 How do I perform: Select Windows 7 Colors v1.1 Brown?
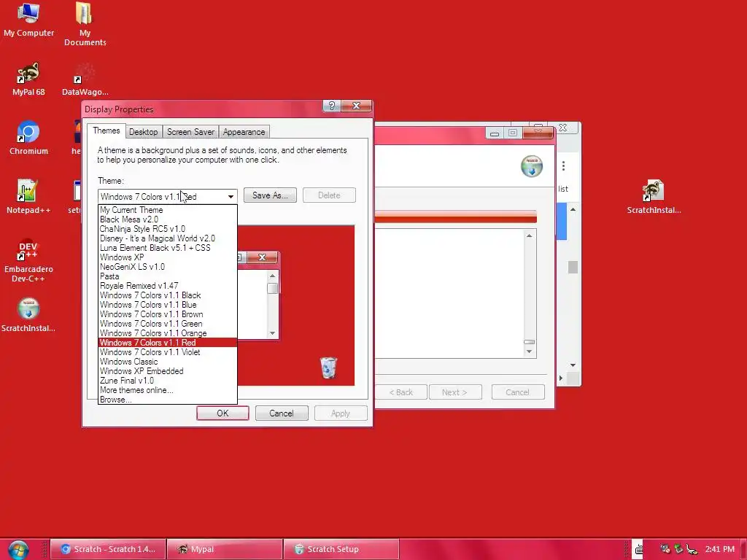pos(168,314)
